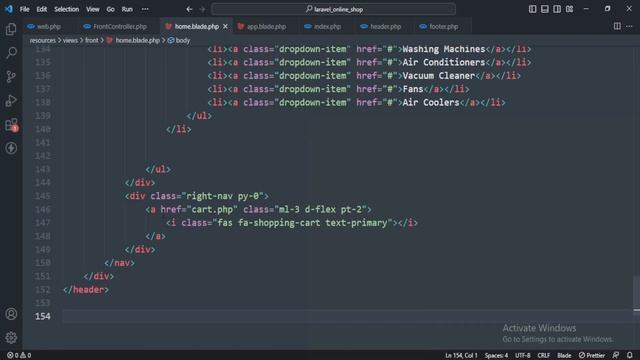Open the Extensions view with badge

pyautogui.click(x=11, y=124)
